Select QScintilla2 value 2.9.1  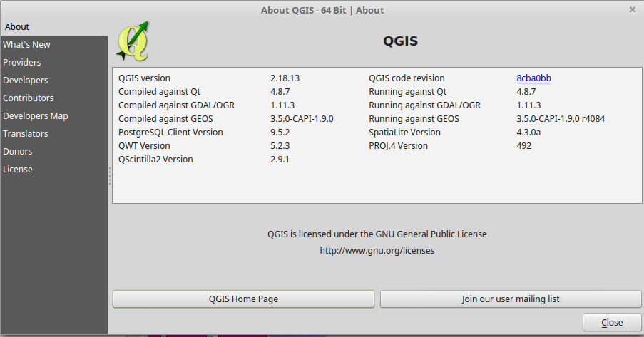coord(280,160)
